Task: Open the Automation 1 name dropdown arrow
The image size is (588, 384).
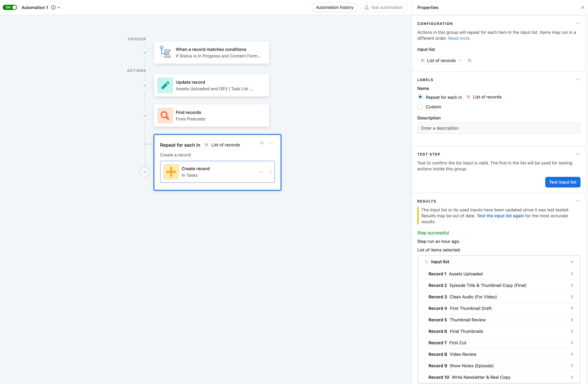Action: (x=59, y=7)
